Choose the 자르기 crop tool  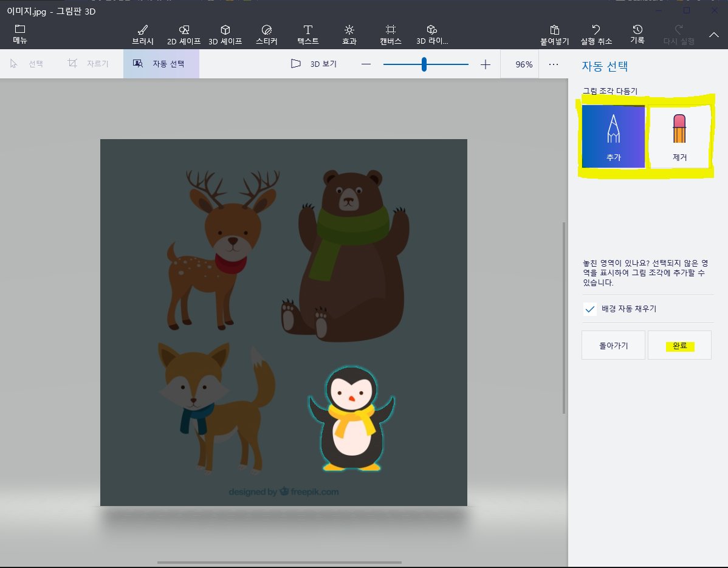[88, 64]
